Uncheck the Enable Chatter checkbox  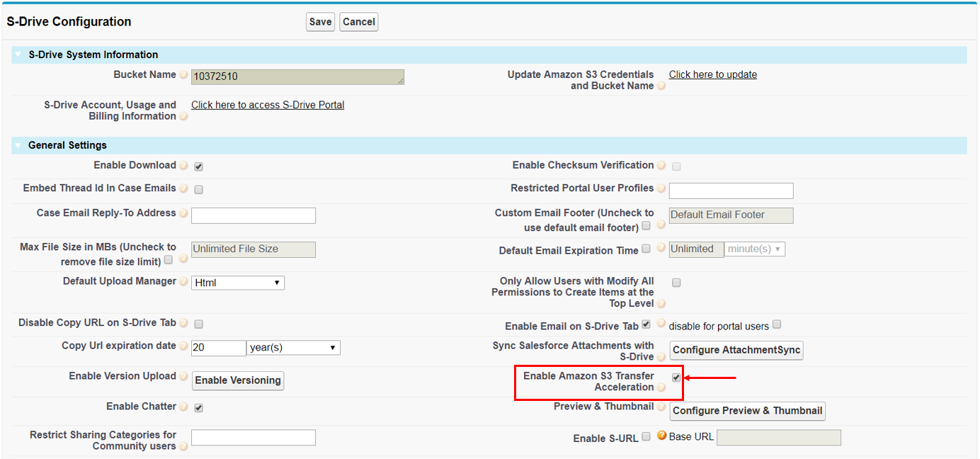click(x=199, y=408)
